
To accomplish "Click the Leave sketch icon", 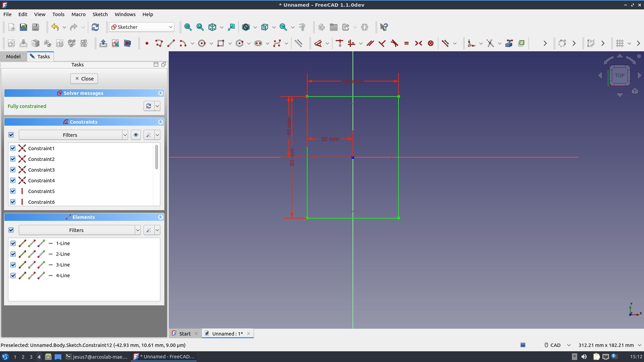I will click(x=103, y=43).
